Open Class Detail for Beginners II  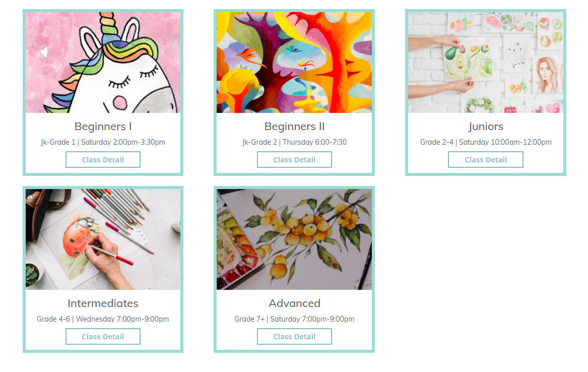[x=294, y=160]
